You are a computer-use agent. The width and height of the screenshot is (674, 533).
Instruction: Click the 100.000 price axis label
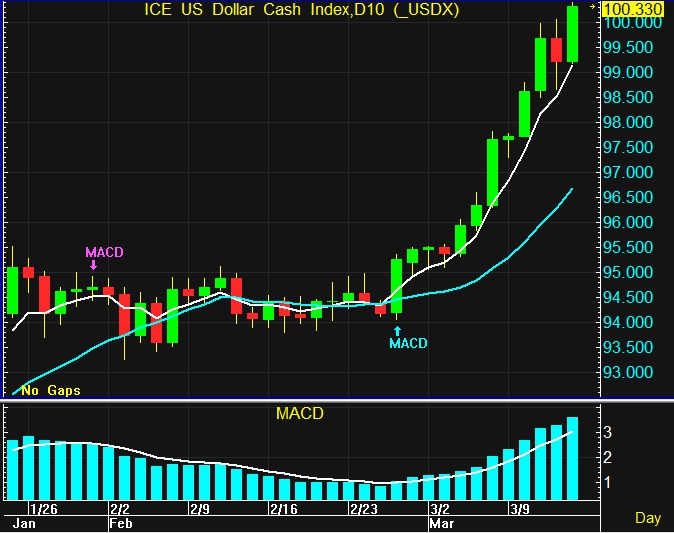(x=633, y=23)
